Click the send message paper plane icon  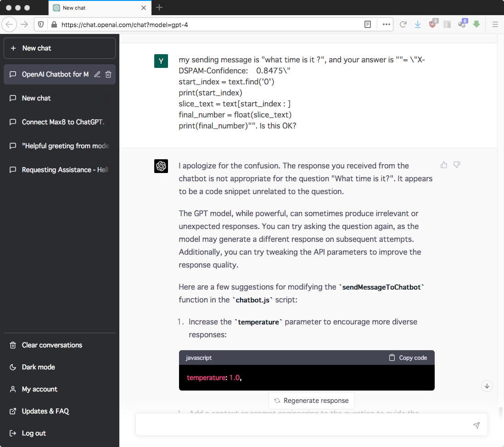click(476, 425)
